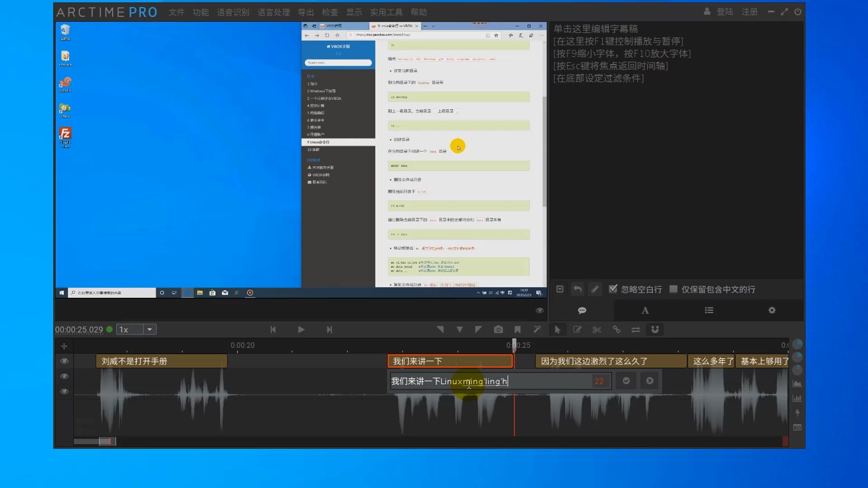This screenshot has height=488, width=868.
Task: Click the horizontal timeline scrollbar thumb
Action: (x=108, y=441)
